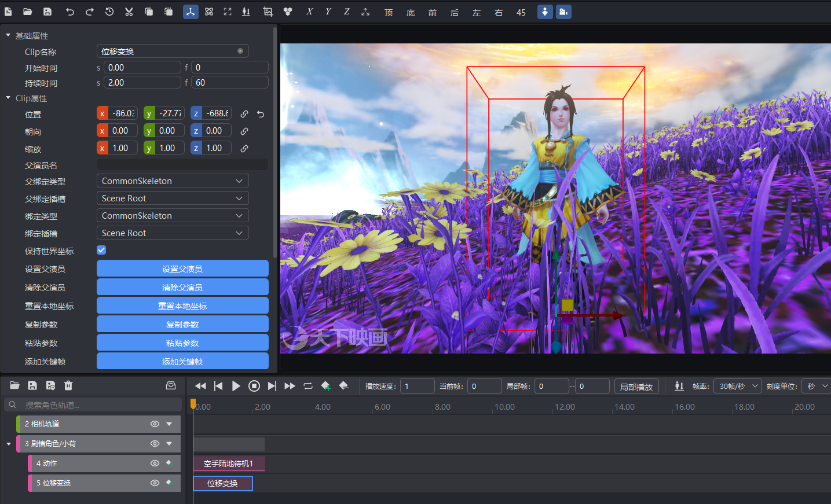Clear the Clip名称 text field
Image resolution: width=831 pixels, height=504 pixels.
[240, 51]
